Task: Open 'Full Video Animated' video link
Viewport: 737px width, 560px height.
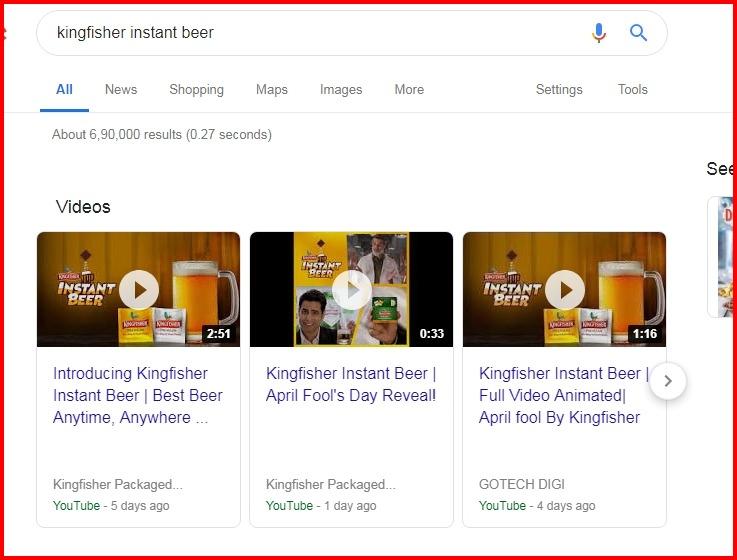Action: click(564, 395)
